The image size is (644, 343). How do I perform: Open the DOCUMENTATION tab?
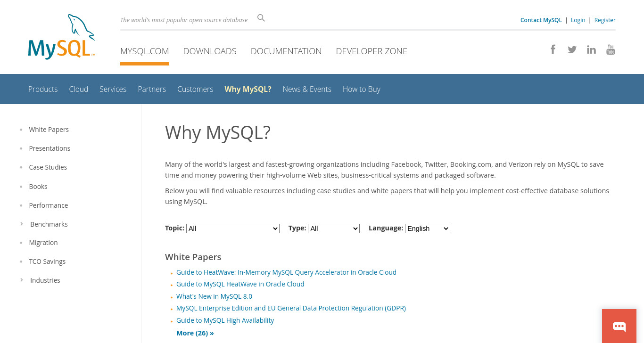pyautogui.click(x=286, y=51)
